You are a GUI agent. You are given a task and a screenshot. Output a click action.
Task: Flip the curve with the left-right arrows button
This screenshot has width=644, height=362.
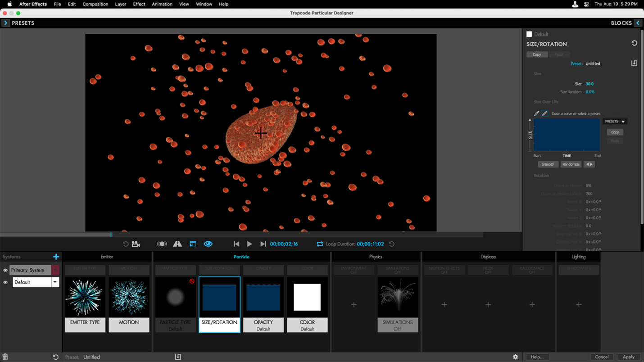pyautogui.click(x=589, y=164)
